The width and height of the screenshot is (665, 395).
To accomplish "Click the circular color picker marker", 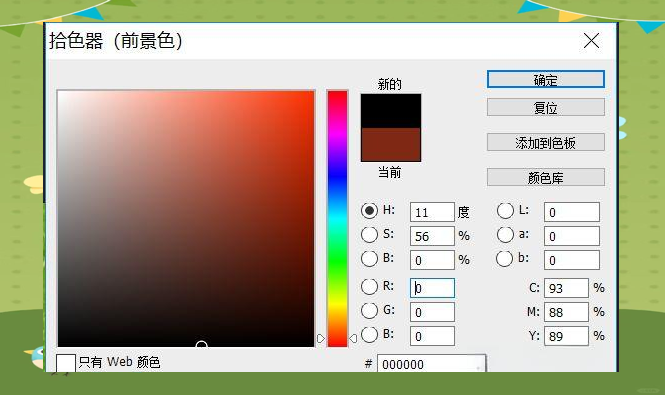I will coord(201,345).
